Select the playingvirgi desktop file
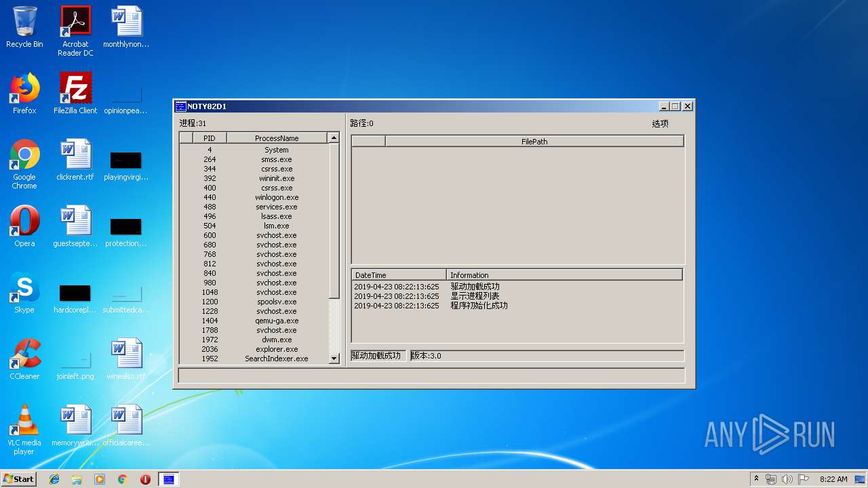 tap(126, 166)
